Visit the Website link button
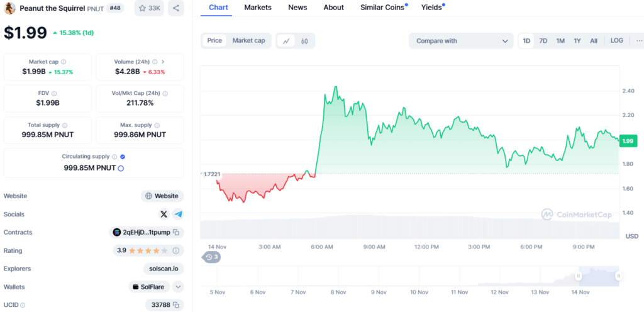The width and height of the screenshot is (644, 312). [162, 196]
